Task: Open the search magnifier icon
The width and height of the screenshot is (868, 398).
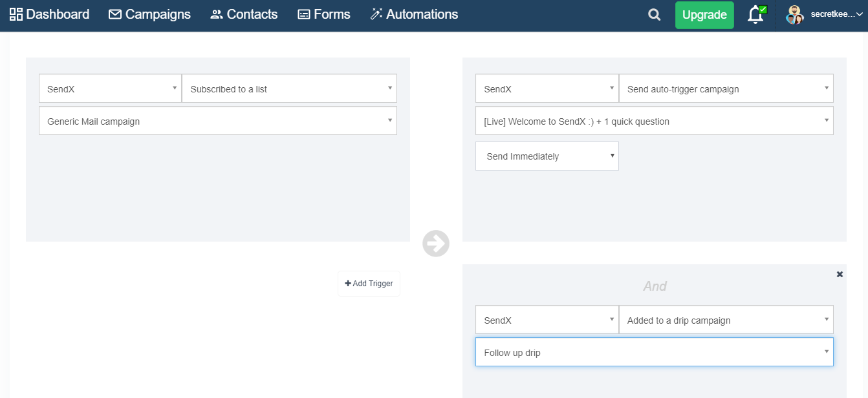Action: [655, 15]
